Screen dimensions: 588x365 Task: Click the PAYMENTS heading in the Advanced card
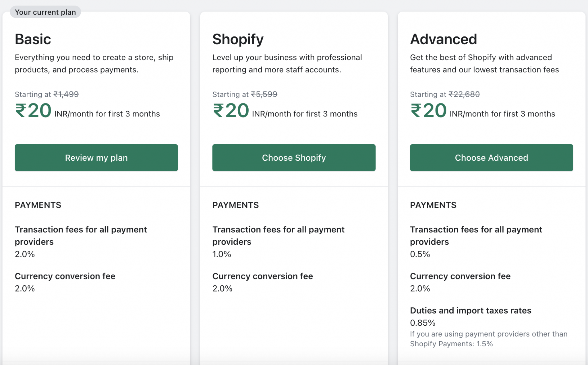click(x=433, y=205)
